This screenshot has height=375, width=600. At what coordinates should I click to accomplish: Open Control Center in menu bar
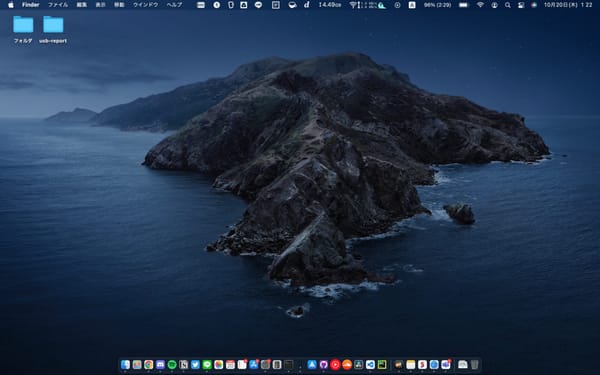pyautogui.click(x=521, y=5)
